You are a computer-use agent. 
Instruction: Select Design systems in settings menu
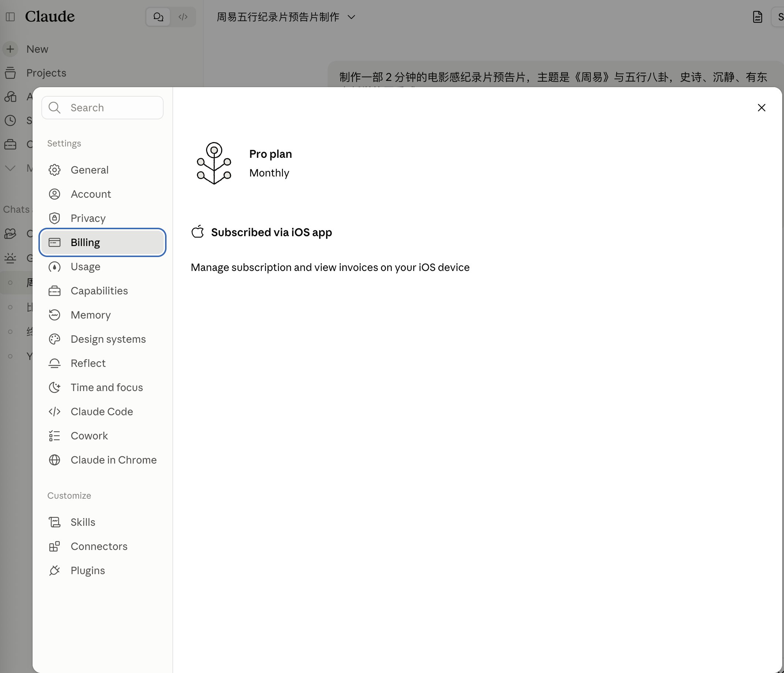tap(102, 339)
